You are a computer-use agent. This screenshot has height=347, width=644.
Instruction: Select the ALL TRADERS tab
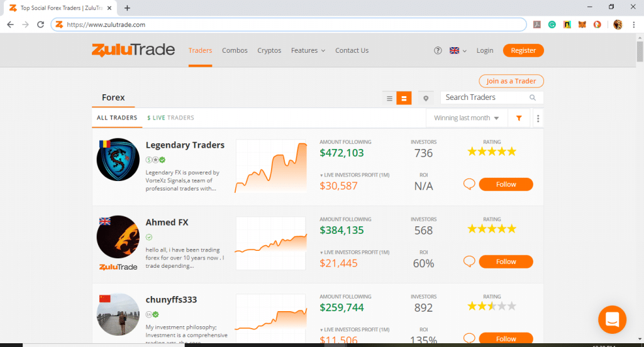coord(117,118)
